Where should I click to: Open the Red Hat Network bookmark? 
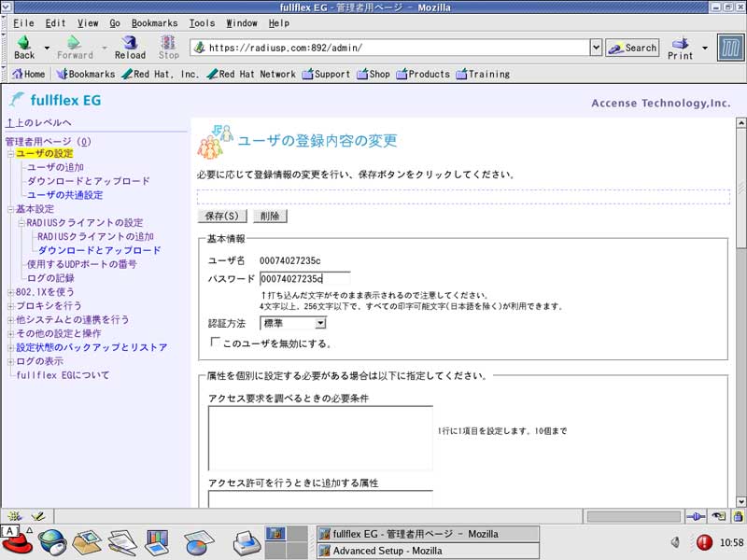click(251, 74)
